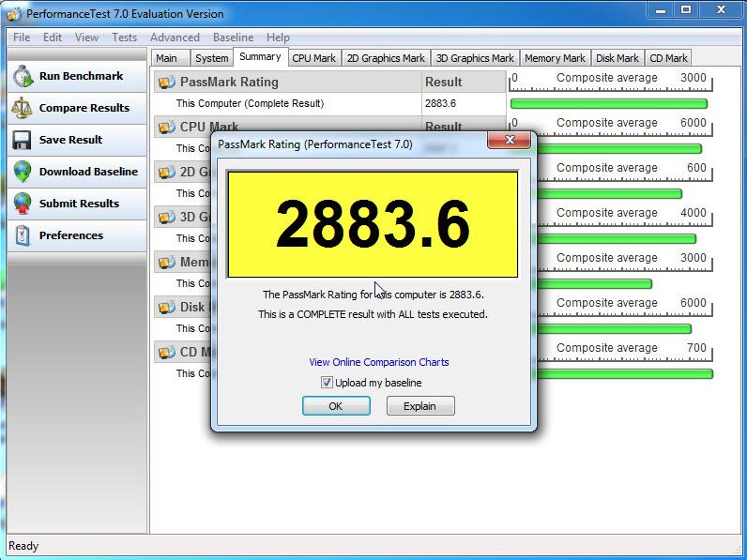747x560 pixels.
Task: Click the Download Baseline globe icon
Action: (23, 172)
